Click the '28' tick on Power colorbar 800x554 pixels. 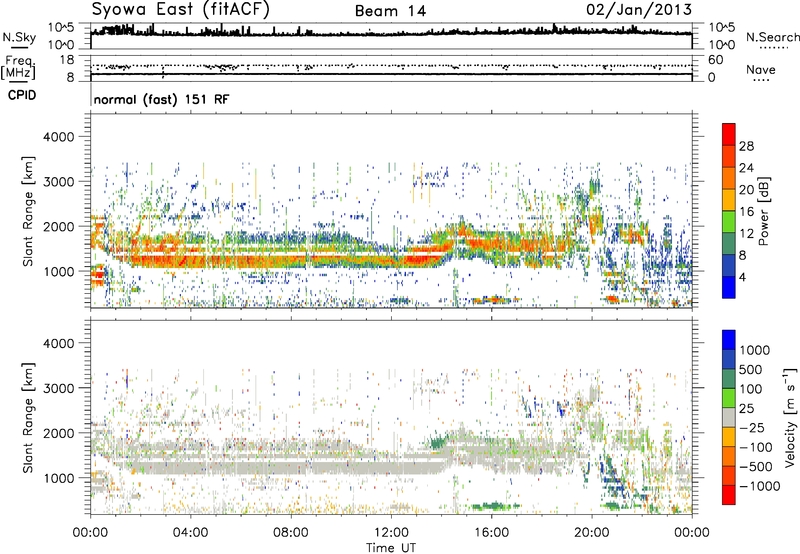click(746, 146)
